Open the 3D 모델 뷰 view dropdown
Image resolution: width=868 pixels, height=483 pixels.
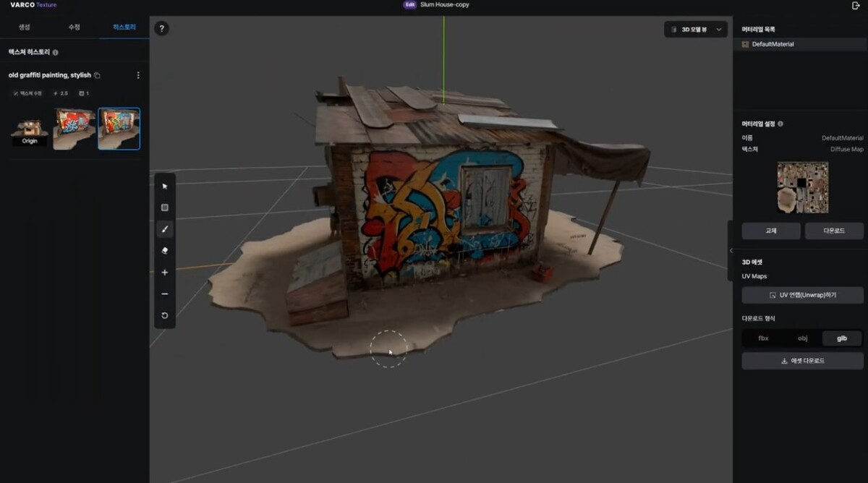[696, 30]
